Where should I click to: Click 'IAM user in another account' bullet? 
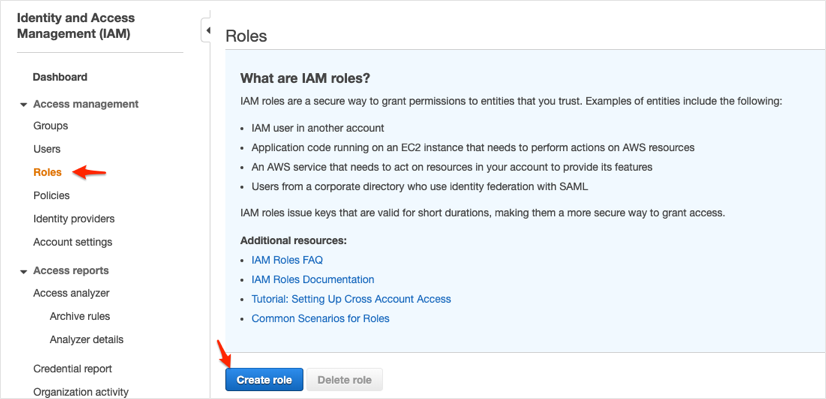point(318,128)
